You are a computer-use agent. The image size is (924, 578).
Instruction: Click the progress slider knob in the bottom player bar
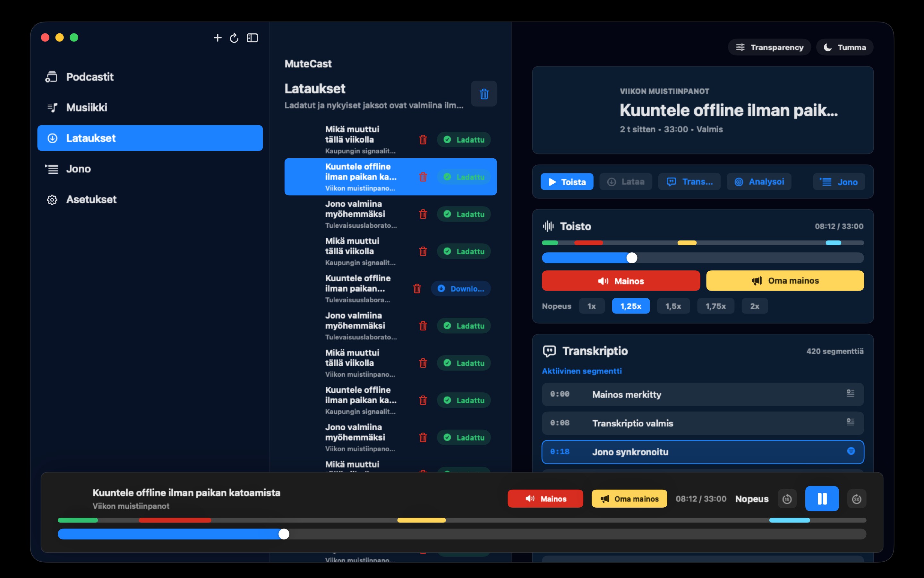[284, 534]
